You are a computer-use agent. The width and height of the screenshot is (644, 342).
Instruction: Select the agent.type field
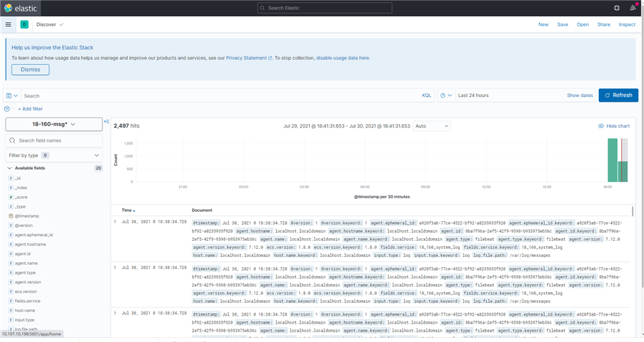(26, 273)
